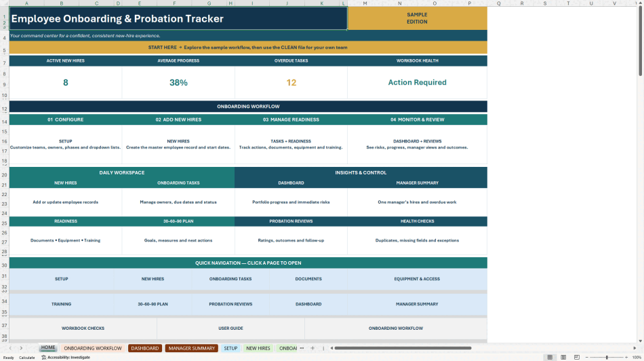Select the Action Required health cell
This screenshot has width=644, height=361.
[418, 83]
